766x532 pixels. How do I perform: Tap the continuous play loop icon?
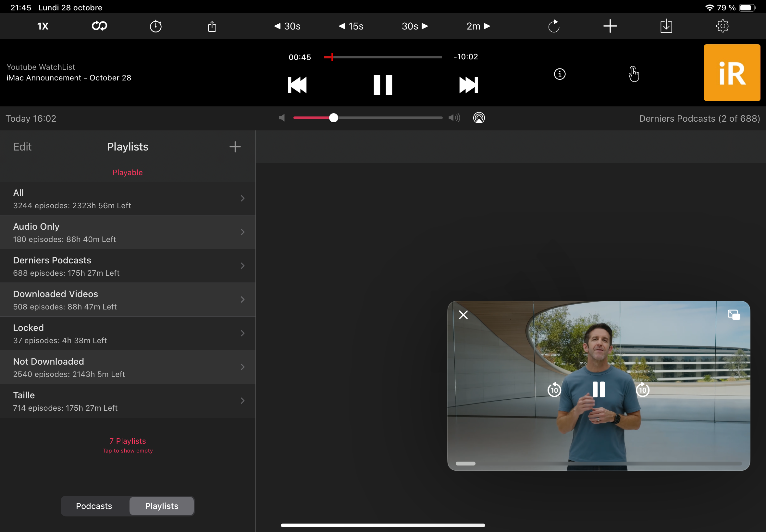click(99, 26)
